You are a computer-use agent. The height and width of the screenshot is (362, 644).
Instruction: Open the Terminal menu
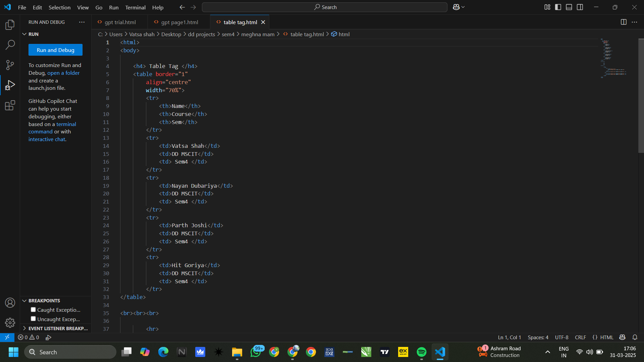click(136, 7)
